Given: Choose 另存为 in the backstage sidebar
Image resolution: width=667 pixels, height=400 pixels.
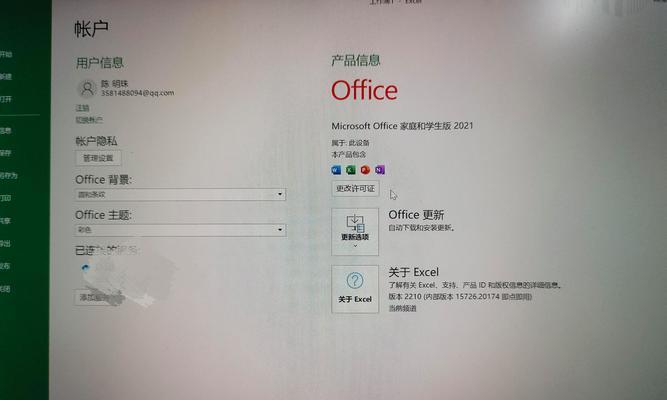Looking at the screenshot, I should 9,175.
